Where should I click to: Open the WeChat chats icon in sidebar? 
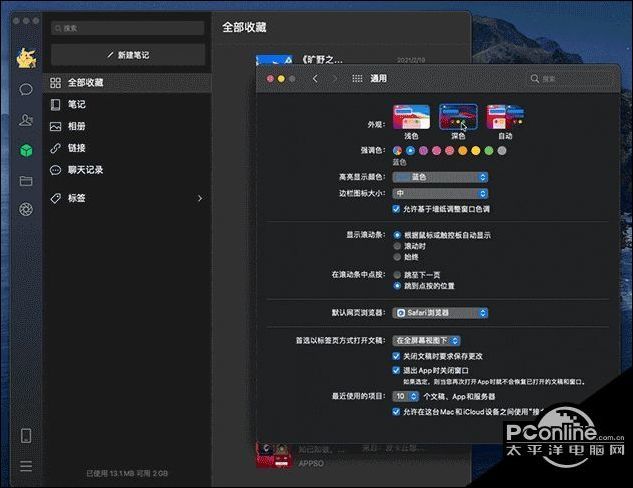[26, 89]
